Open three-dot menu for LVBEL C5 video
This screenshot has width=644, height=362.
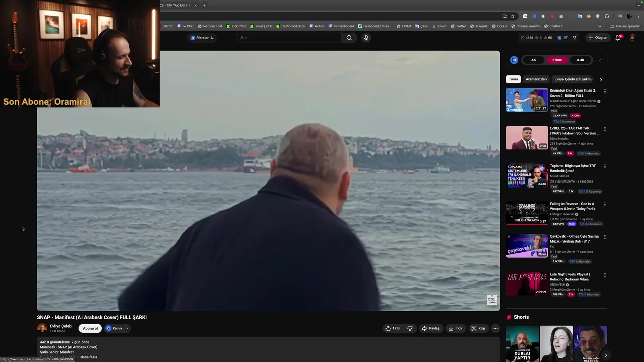pos(605,129)
